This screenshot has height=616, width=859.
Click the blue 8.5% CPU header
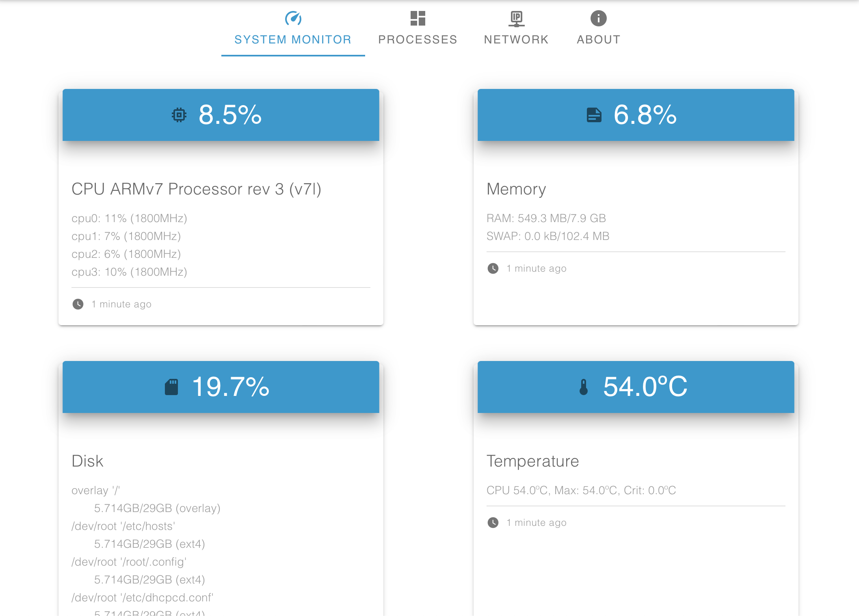[221, 115]
